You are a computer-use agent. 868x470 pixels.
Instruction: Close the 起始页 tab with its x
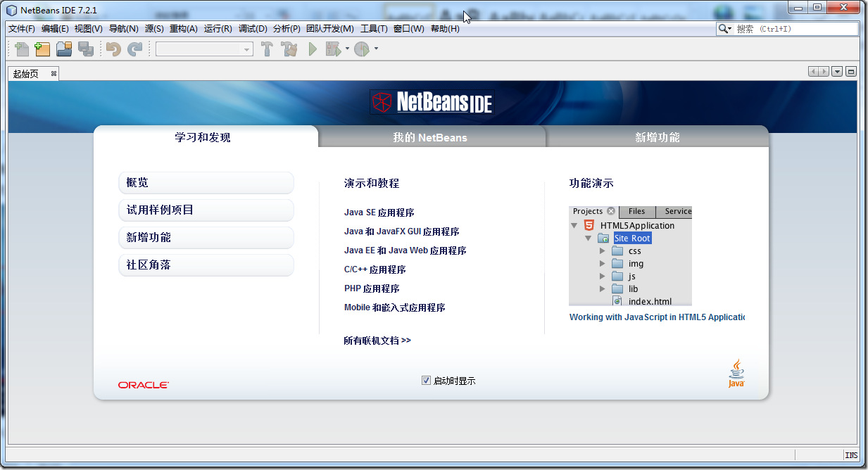coord(54,73)
